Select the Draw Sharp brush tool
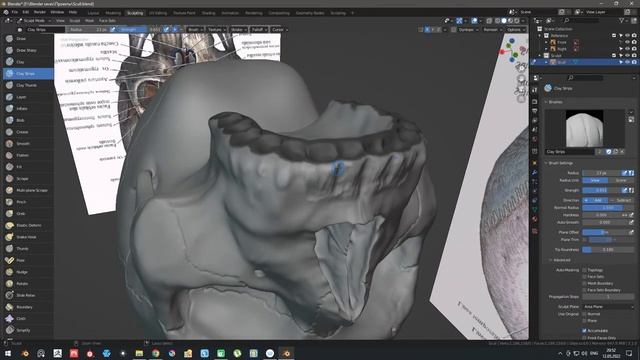The height and width of the screenshot is (360, 640). click(27, 50)
